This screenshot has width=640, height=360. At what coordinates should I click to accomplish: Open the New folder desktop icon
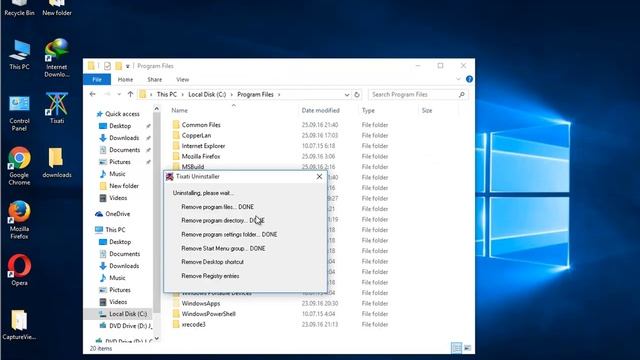pos(57,8)
